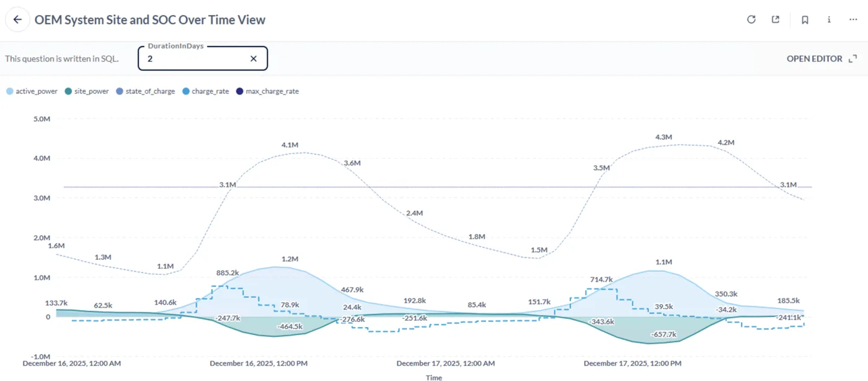Expand the editor with the fullscreen icon
Viewport: 868px width, 381px height.
tap(852, 58)
